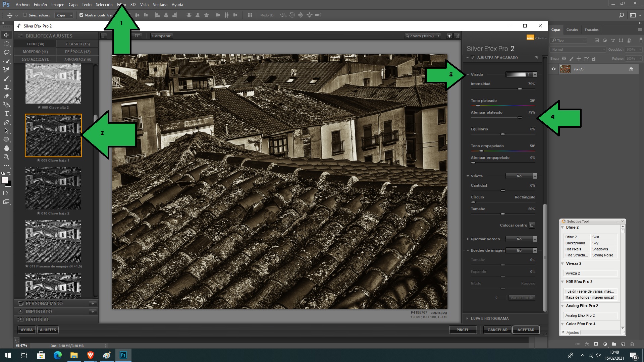The width and height of the screenshot is (644, 362).
Task: Hide the Fondo layer eye icon
Action: coord(553,69)
